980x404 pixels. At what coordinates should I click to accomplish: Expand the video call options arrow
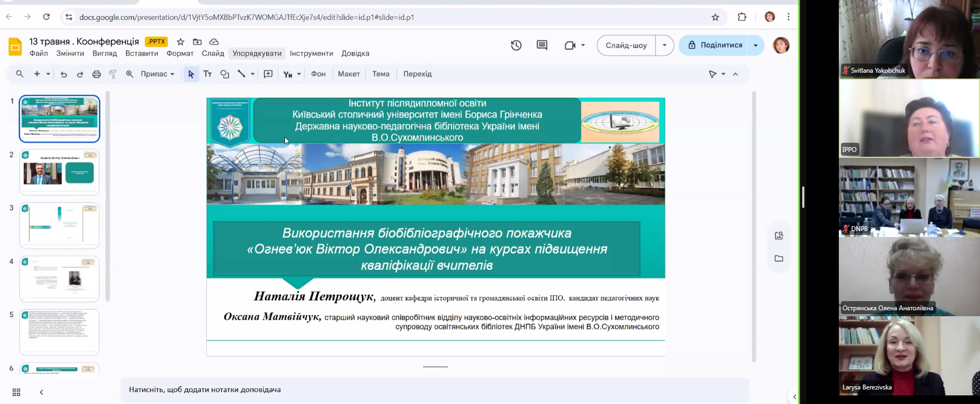click(x=583, y=45)
